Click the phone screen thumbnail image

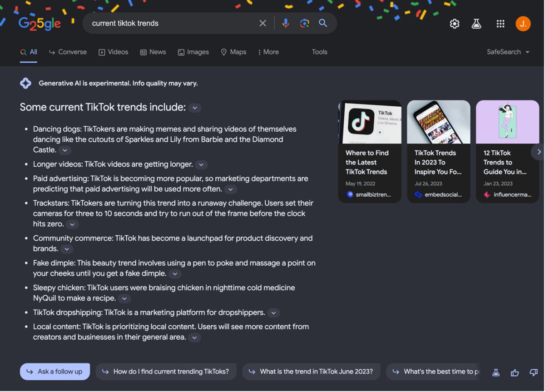[439, 122]
